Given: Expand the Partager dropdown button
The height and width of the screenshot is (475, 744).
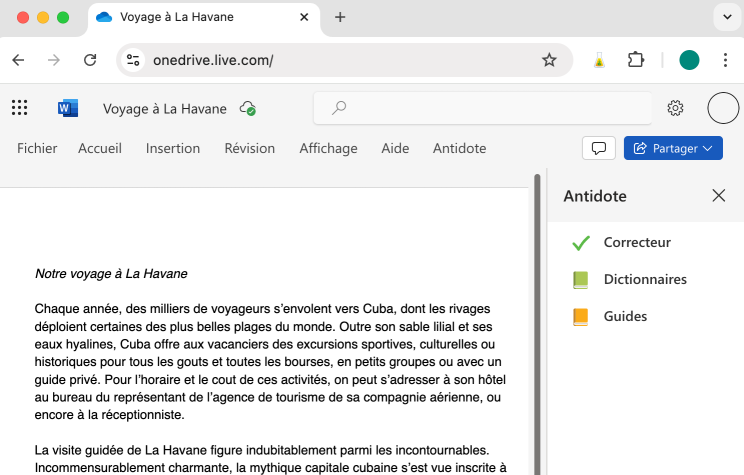Looking at the screenshot, I should coord(672,148).
